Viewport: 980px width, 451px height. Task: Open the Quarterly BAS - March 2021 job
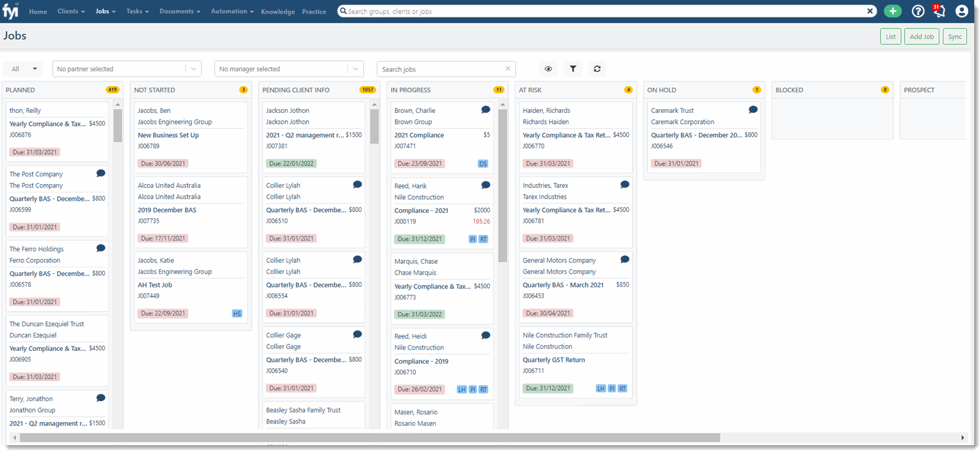[563, 285]
